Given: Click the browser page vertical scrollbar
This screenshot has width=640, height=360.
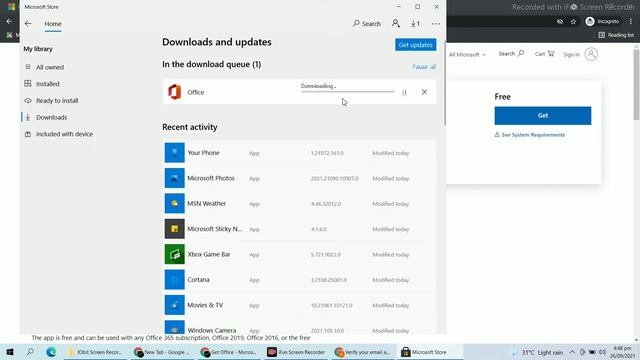Looking at the screenshot, I should coord(636,85).
